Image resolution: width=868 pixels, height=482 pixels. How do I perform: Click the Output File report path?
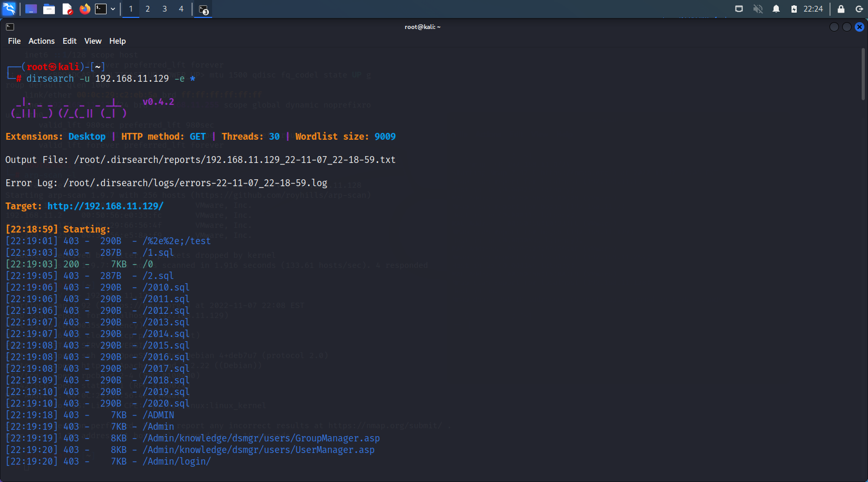pos(235,160)
